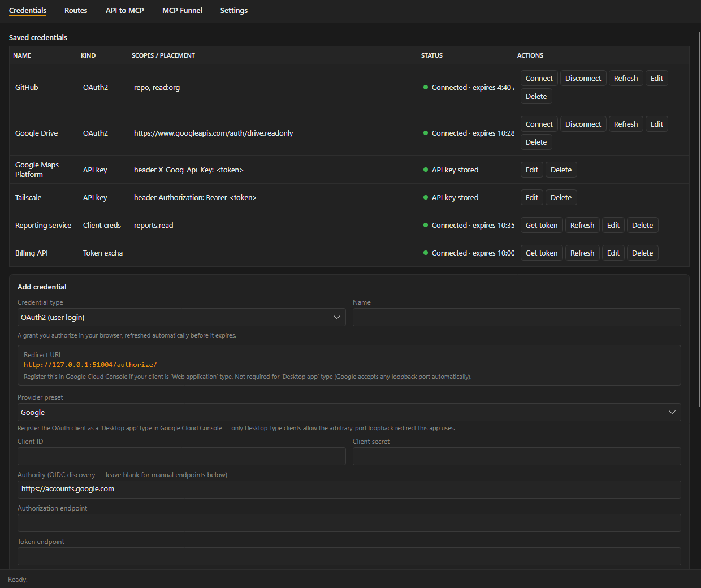Select the GitHub name cell

[27, 87]
